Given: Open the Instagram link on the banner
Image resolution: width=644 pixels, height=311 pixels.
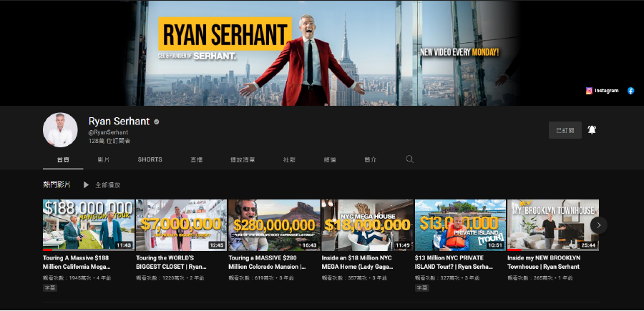Looking at the screenshot, I should (x=602, y=91).
